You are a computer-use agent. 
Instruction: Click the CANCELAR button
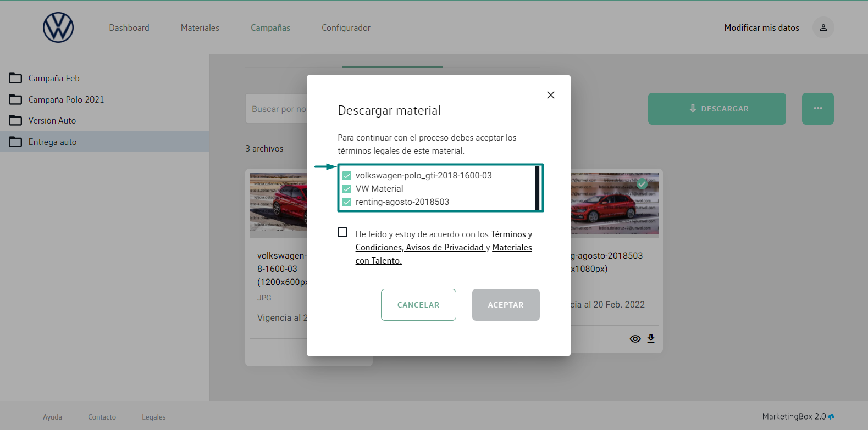[418, 305]
